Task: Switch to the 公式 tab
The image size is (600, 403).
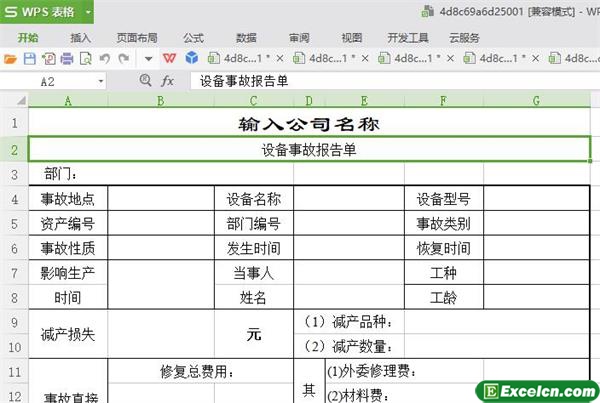Action: (193, 38)
